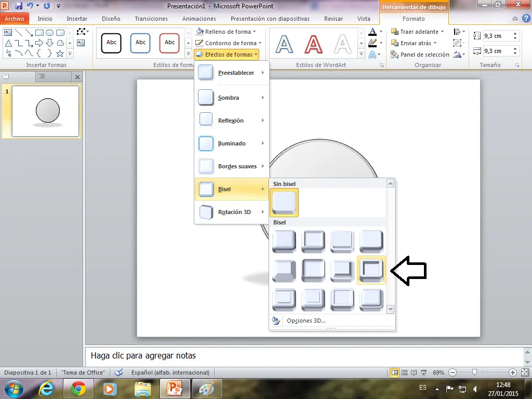The height and width of the screenshot is (399, 532).
Task: Apply the blue outline WordArt A style
Action: [284, 45]
